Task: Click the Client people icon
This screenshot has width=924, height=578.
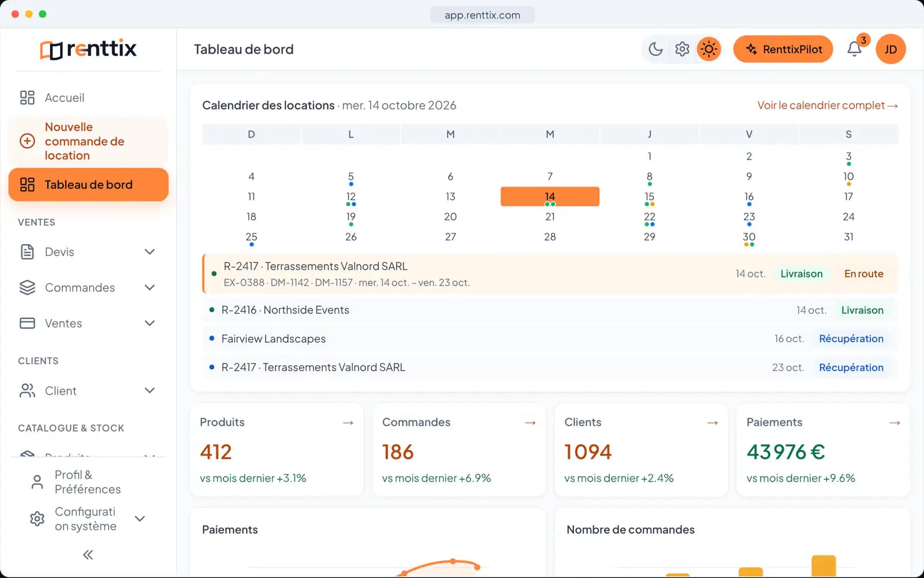Action: 27,391
